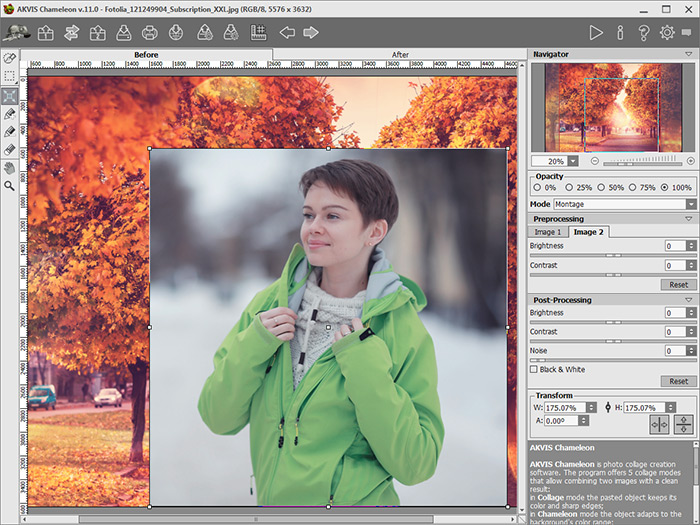Open the 20% zoom level dropdown
Image resolution: width=700 pixels, height=525 pixels.
[x=573, y=161]
